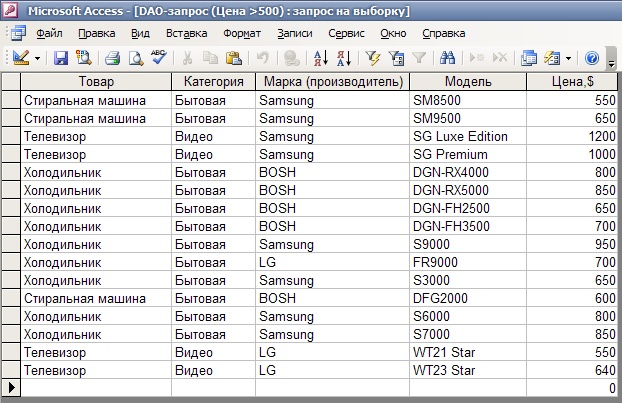The image size is (622, 403).
Task: Click the DGN-FH2500 model cell
Action: pyautogui.click(x=468, y=208)
